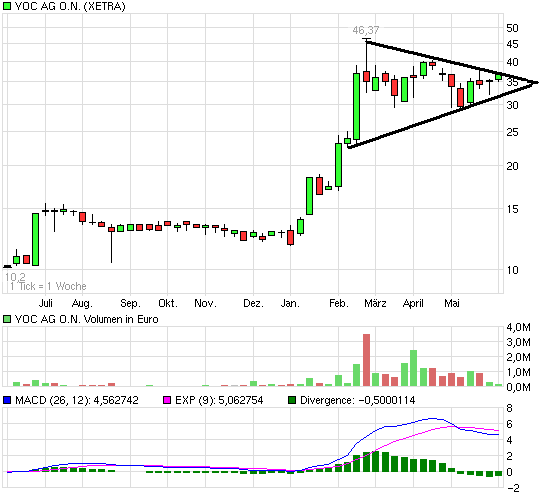Click the volume axis value '3,0M'

tap(519, 342)
